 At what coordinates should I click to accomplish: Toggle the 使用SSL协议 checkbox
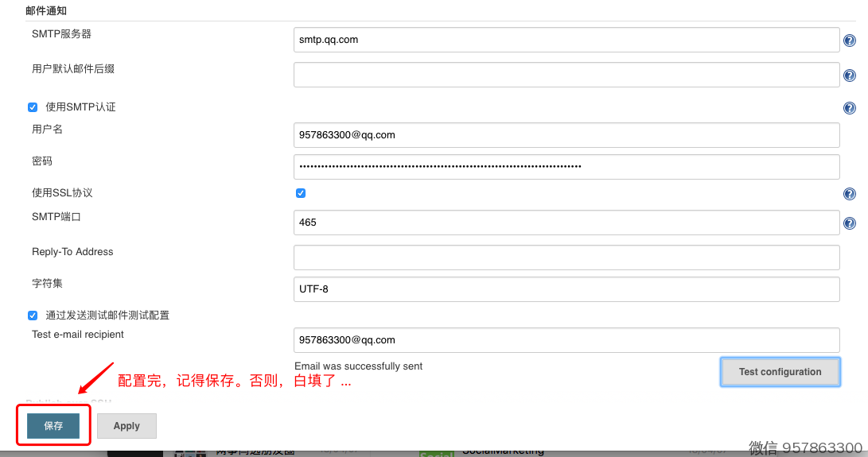(301, 193)
